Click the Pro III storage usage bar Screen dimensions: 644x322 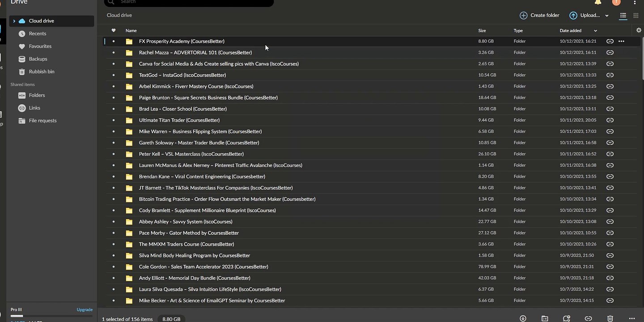(51, 316)
